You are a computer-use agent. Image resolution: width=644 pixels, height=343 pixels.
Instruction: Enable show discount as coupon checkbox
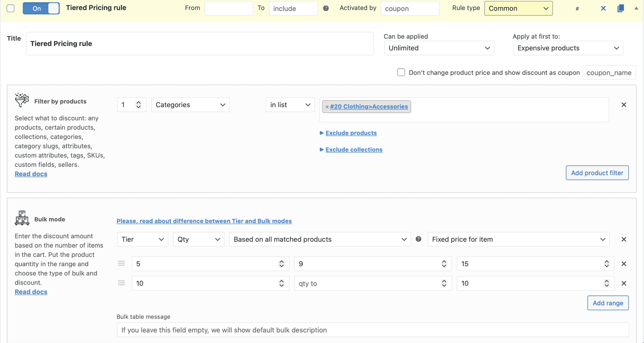click(401, 72)
